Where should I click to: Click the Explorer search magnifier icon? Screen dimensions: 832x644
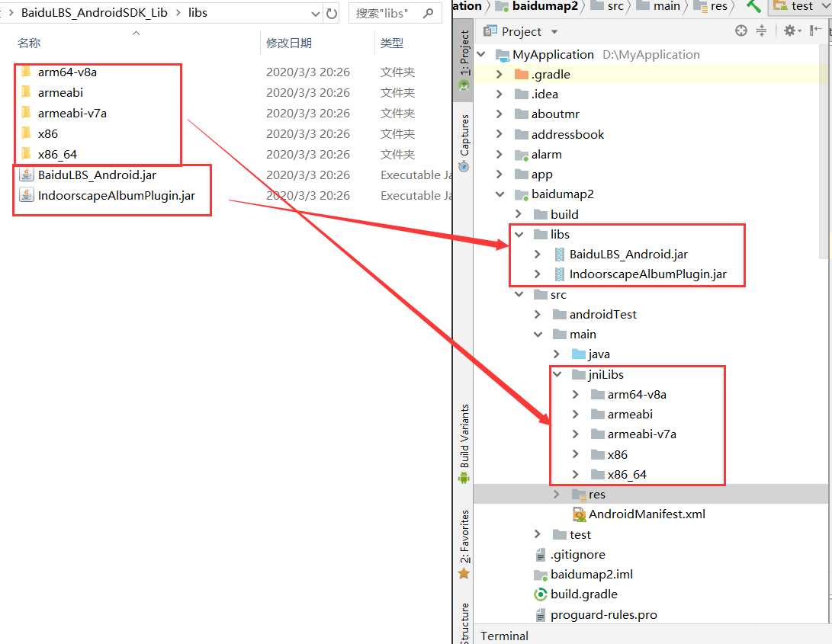(x=429, y=13)
